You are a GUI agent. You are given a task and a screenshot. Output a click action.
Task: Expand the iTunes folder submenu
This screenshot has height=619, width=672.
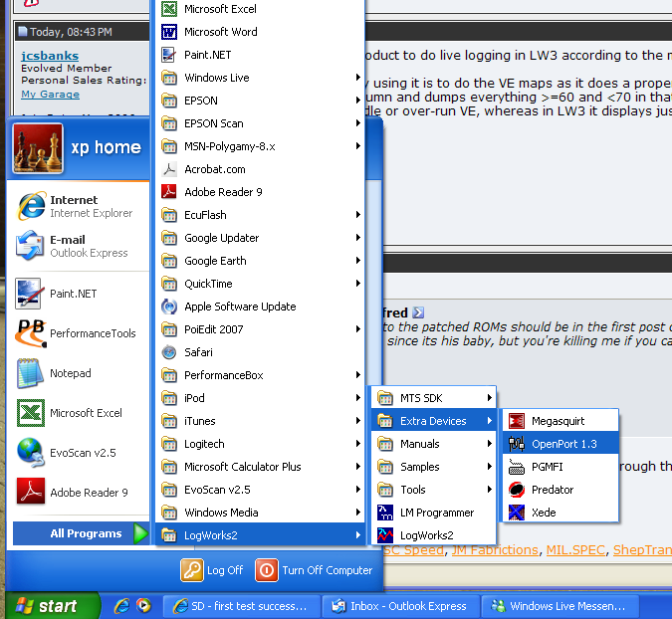click(260, 421)
